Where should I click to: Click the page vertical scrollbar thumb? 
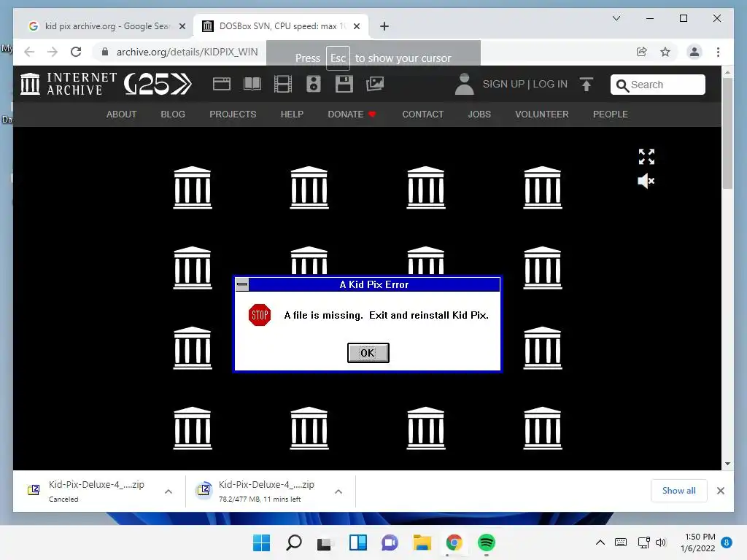[x=727, y=133]
